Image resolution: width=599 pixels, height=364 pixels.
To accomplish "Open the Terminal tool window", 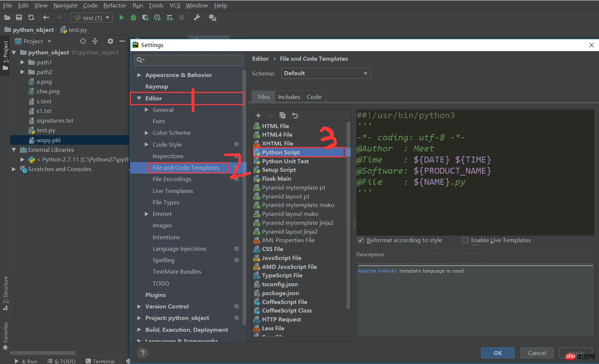I will tap(100, 361).
